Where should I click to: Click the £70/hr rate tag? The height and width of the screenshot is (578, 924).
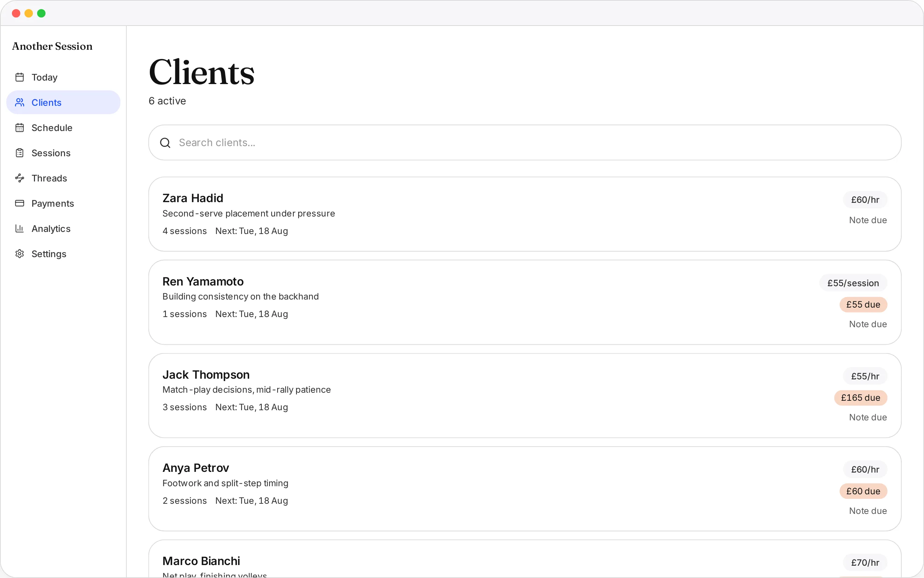pyautogui.click(x=865, y=563)
